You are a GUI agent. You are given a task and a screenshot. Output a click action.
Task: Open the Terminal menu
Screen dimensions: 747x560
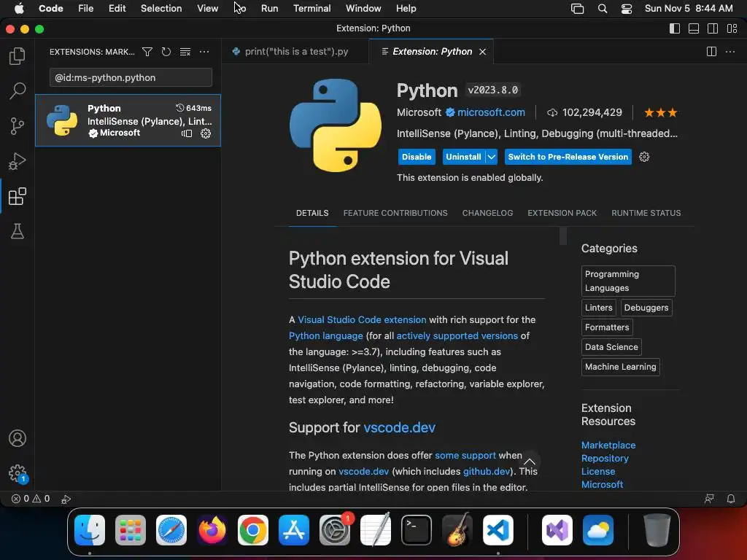311,8
